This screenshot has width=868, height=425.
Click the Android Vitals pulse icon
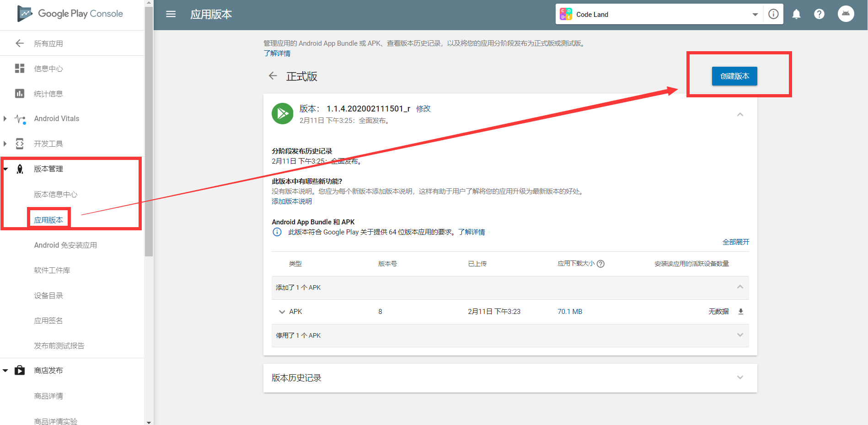pos(20,119)
